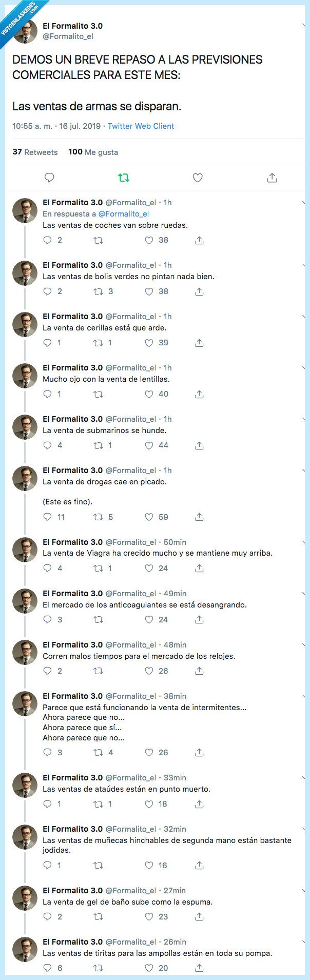Share the 'anticoagulantes' tweet

coord(200,620)
